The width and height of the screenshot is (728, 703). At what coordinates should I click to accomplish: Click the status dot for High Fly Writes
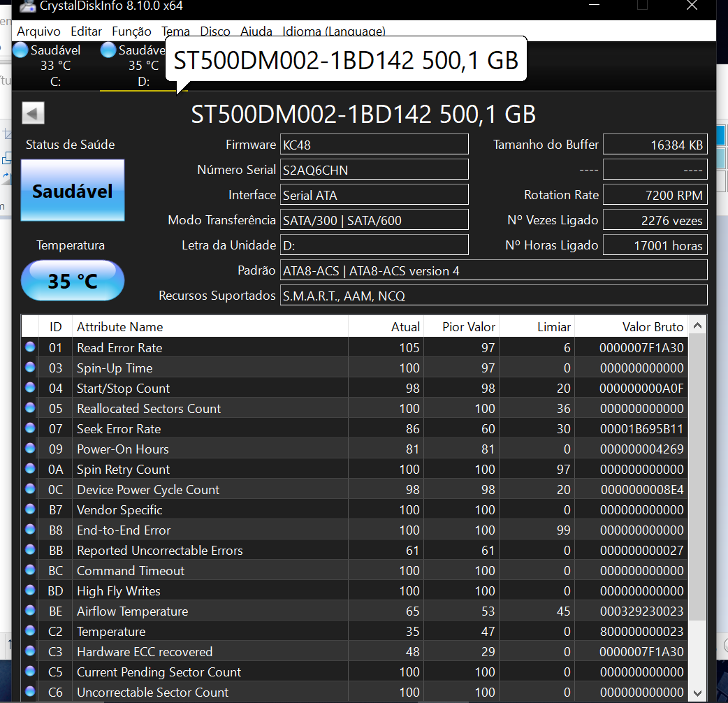click(30, 590)
